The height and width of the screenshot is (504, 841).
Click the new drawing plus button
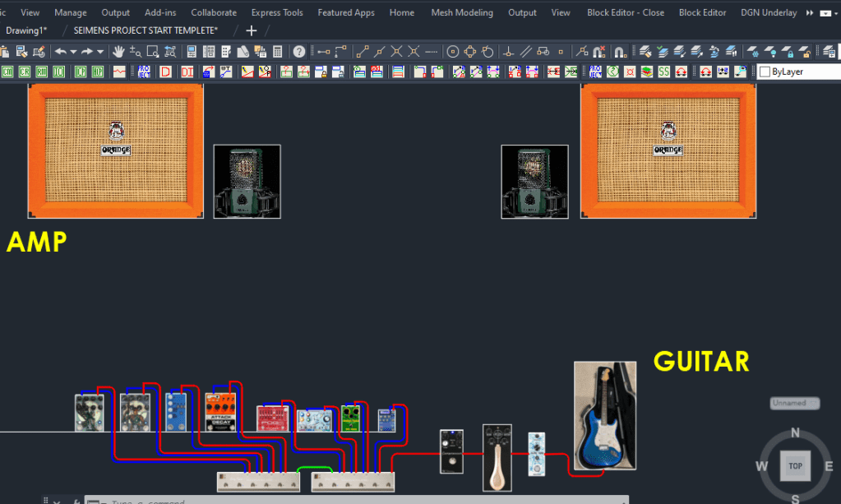[x=252, y=30]
